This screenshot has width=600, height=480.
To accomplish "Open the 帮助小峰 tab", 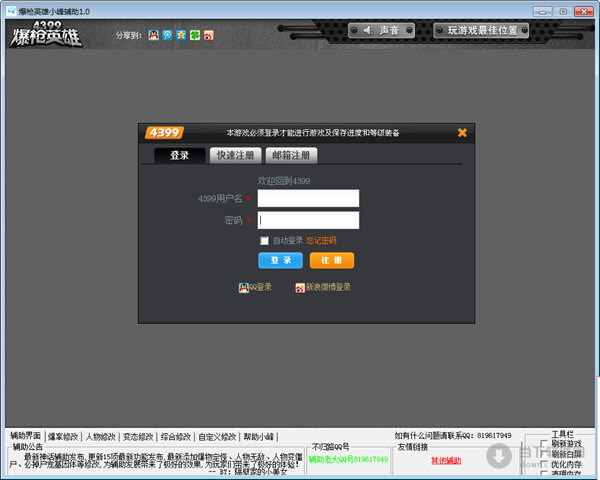I will [258, 437].
